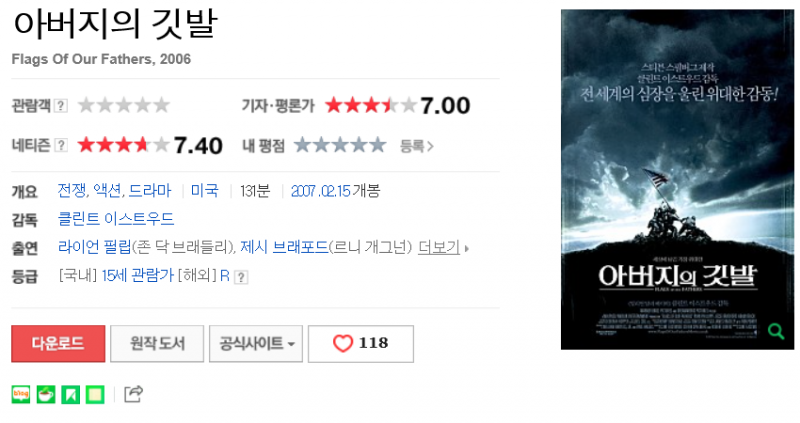
Task: Like the movie with the heart button
Action: (361, 343)
